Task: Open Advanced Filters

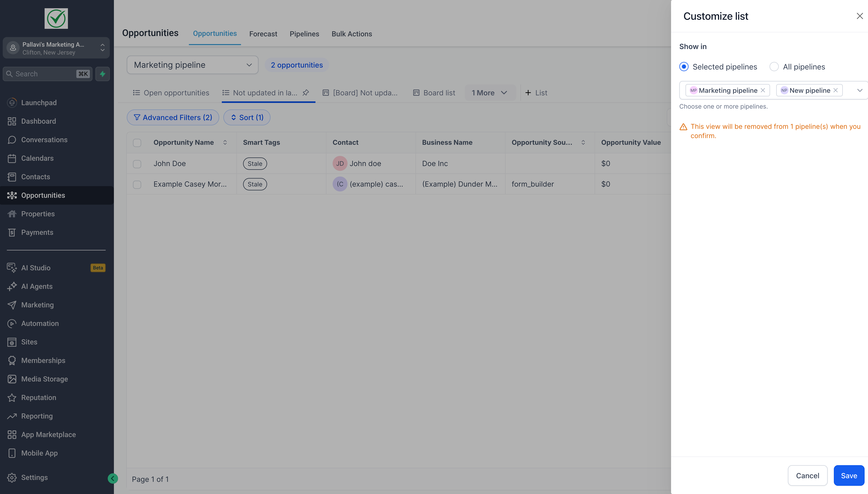Action: coord(173,117)
